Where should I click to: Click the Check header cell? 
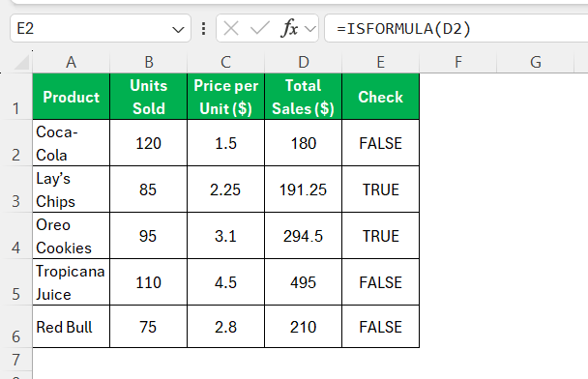click(381, 97)
